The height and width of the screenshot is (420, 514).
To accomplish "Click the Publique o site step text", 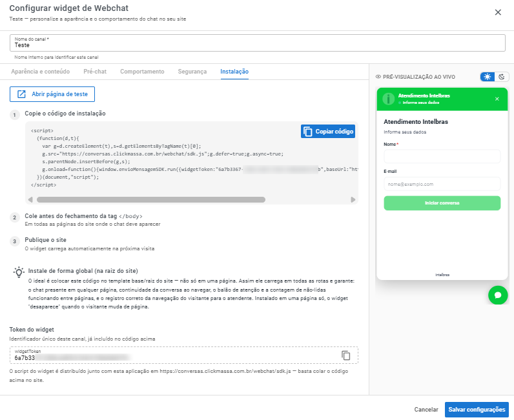I will (x=45, y=240).
